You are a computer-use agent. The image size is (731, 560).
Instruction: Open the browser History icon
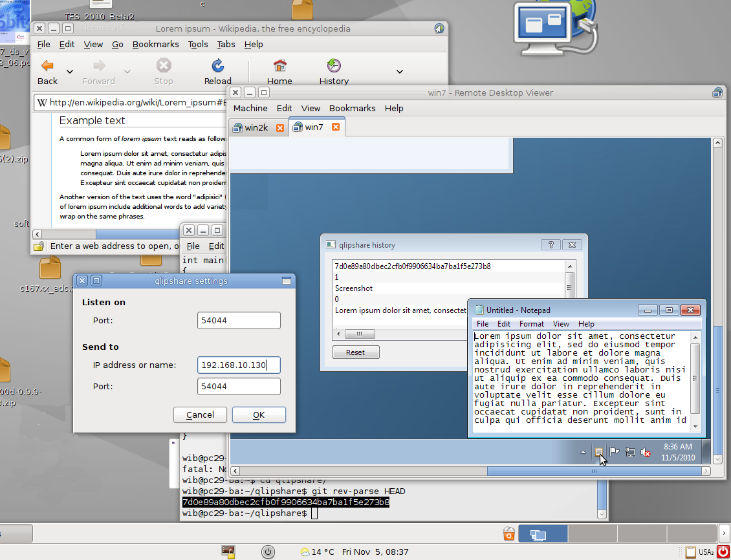[334, 66]
